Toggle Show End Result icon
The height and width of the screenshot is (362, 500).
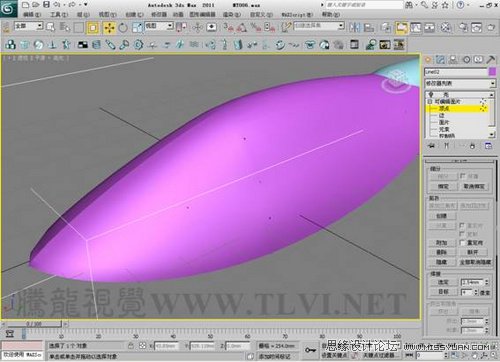[447, 146]
